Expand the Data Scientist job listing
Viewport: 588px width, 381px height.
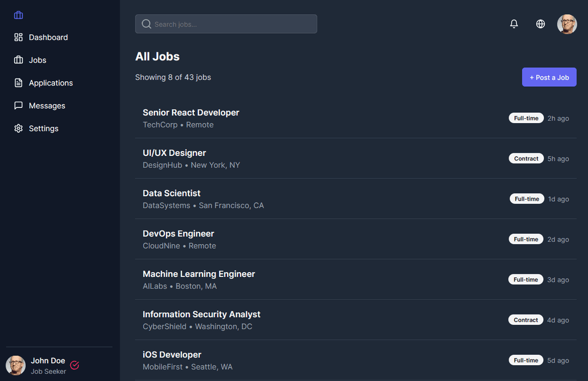171,193
